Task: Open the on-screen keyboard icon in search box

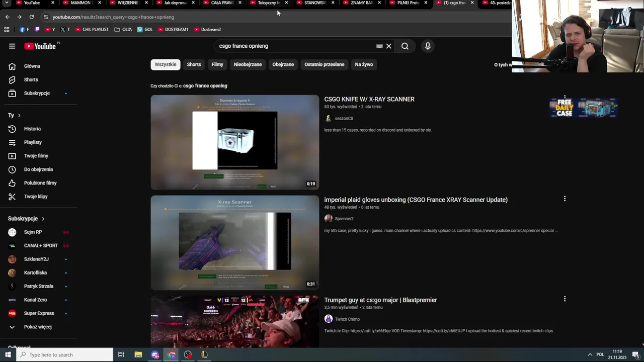Action: 379,46
